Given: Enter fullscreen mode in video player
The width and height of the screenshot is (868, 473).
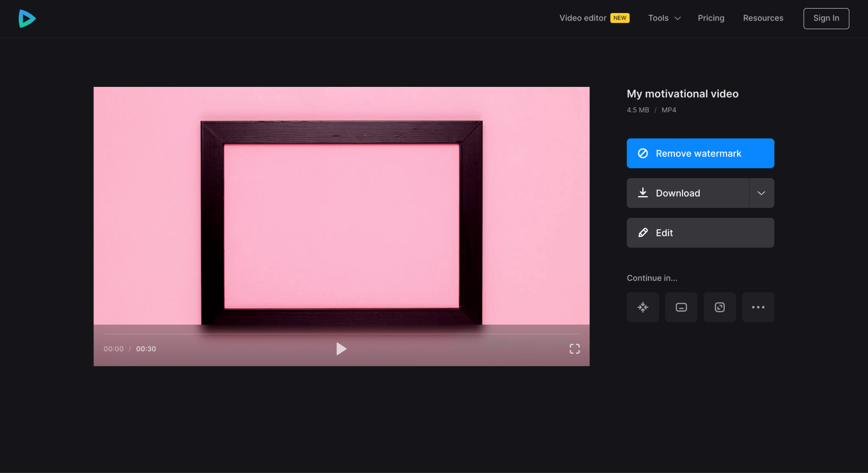Looking at the screenshot, I should 575,349.
